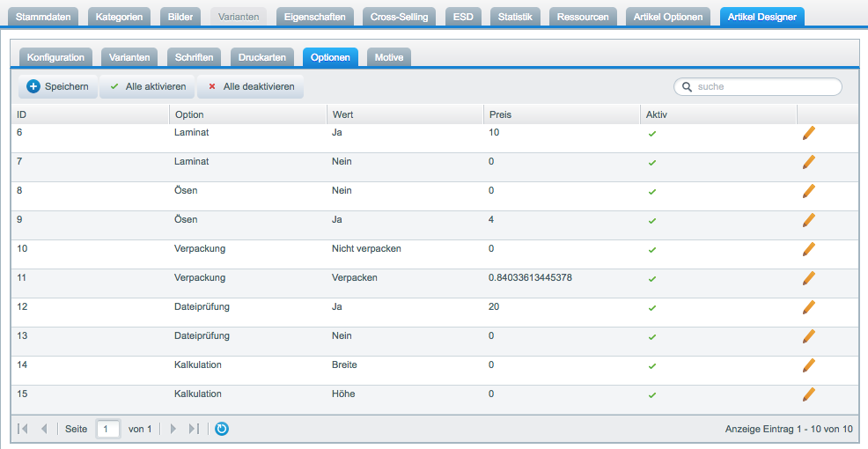The image size is (868, 449).
Task: Toggle active checkmark for Kalkulation Breite
Action: pos(652,366)
